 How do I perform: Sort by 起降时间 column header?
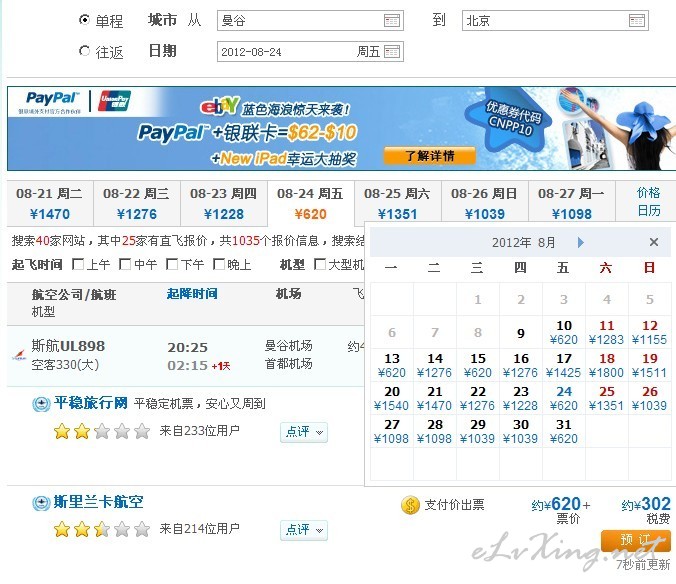tap(192, 294)
